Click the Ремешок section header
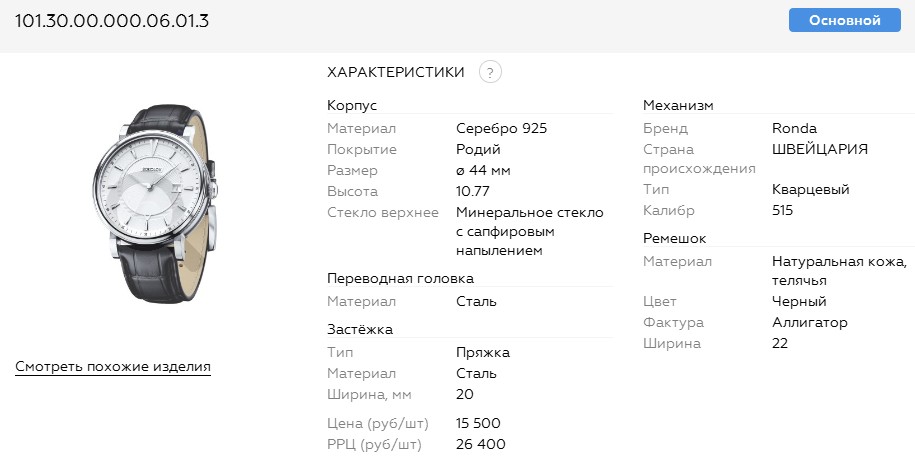915x466 pixels. click(x=674, y=238)
